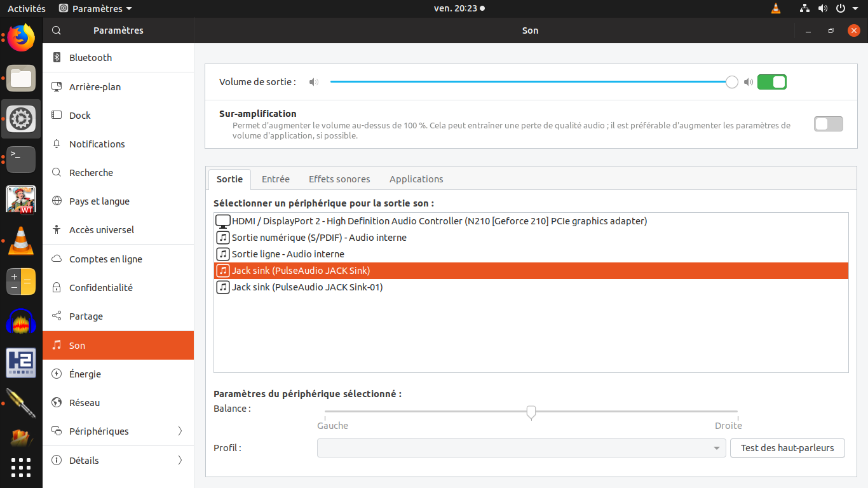Image resolution: width=868 pixels, height=488 pixels.
Task: Open the Profil dropdown
Action: 521,448
